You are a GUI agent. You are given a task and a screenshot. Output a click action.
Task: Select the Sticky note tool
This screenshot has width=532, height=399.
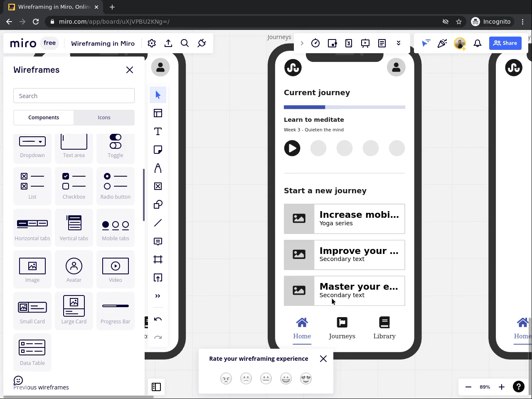coord(158,150)
